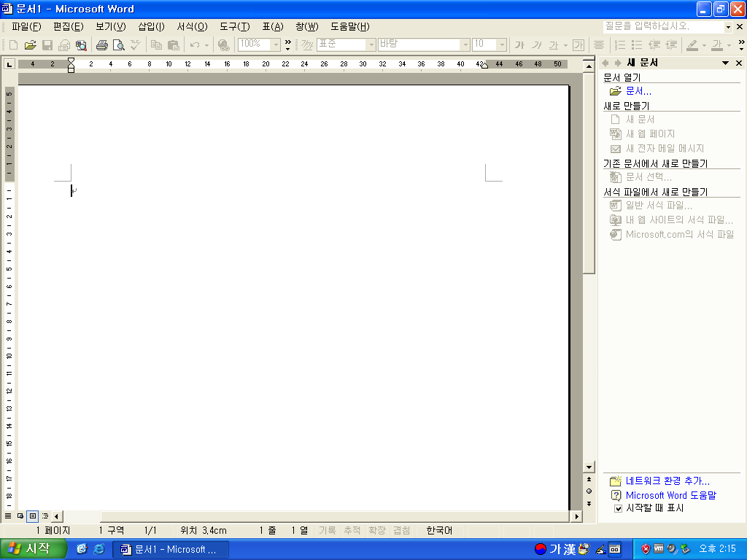Switch to Web Layout view button
This screenshot has height=560, width=747.
tap(20, 516)
